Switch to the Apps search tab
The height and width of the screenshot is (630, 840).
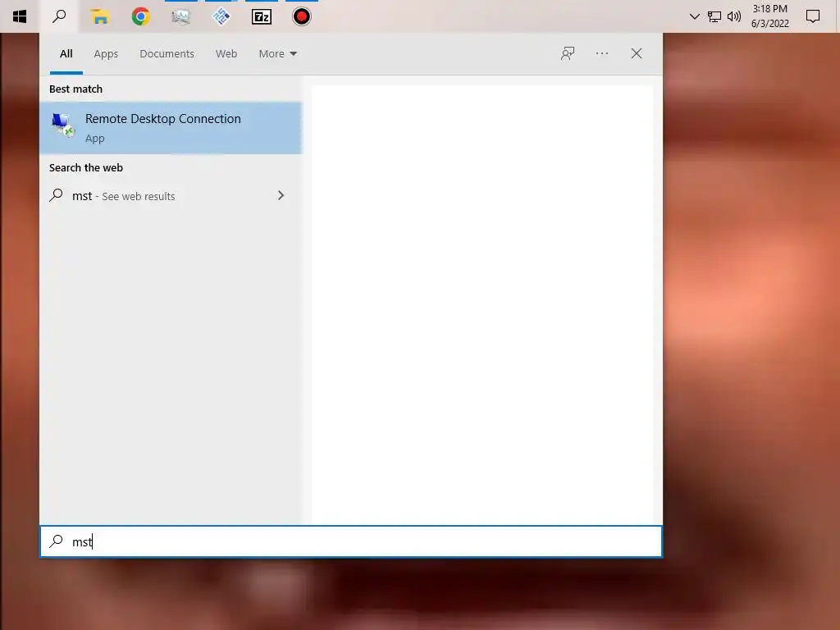tap(106, 53)
